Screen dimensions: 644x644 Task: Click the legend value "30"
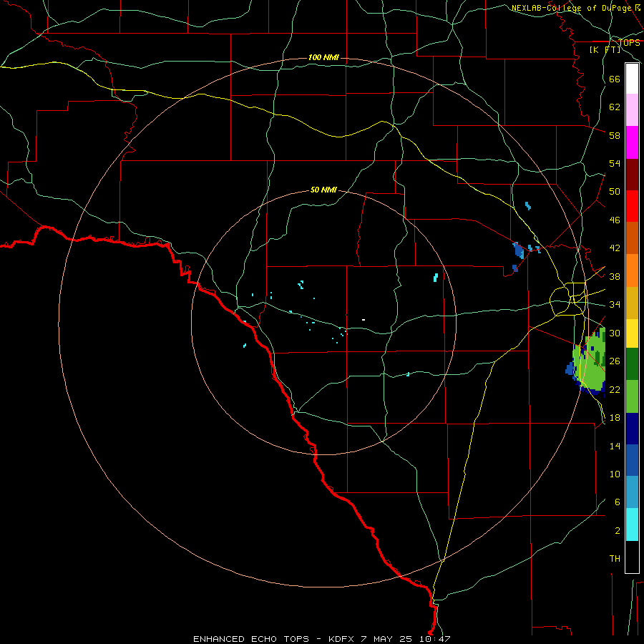point(615,333)
